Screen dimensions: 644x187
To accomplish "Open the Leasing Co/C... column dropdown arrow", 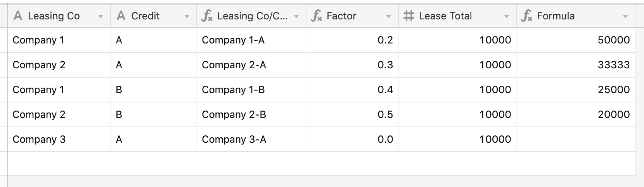I will (296, 17).
